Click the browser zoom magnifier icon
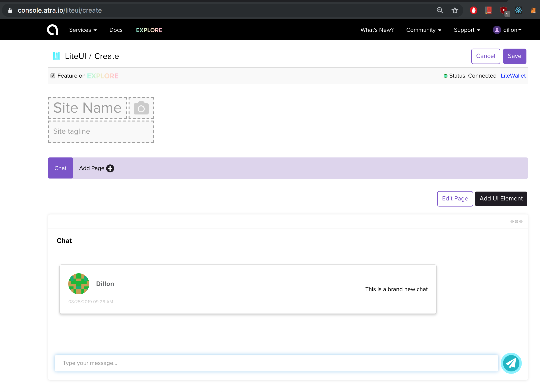The image size is (540, 392). (439, 10)
